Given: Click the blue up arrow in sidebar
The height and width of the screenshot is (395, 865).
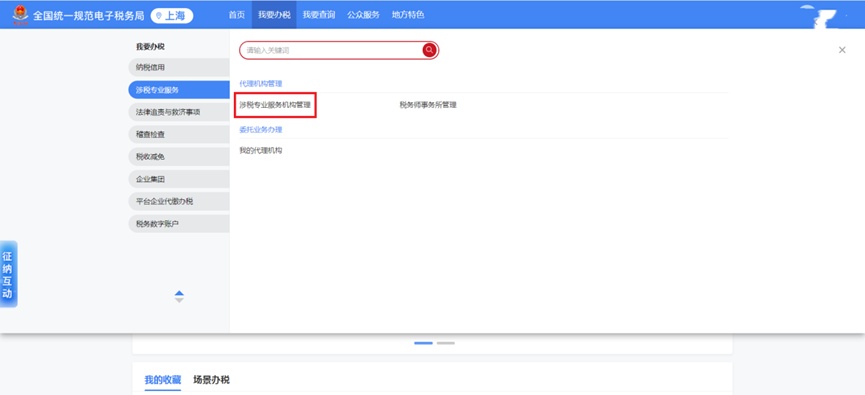Looking at the screenshot, I should (x=179, y=293).
